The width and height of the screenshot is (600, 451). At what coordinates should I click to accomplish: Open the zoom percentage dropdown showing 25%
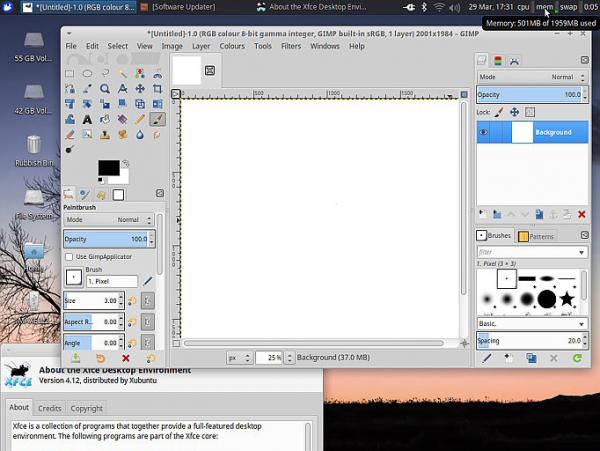pos(271,357)
